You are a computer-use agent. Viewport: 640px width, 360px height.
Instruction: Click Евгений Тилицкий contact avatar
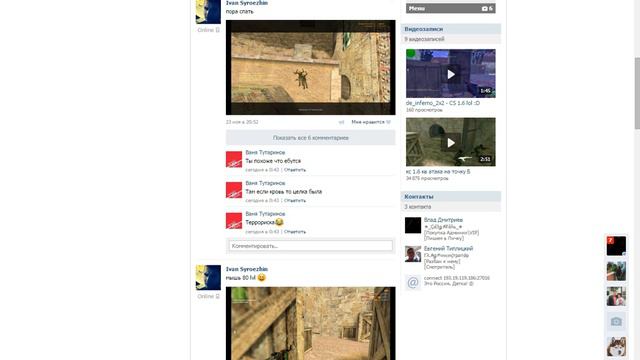(x=413, y=254)
